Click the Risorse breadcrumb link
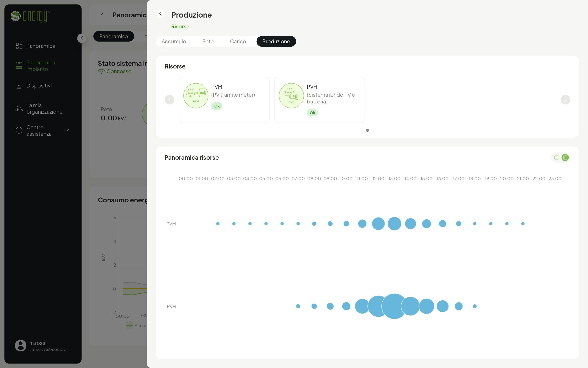 point(180,27)
